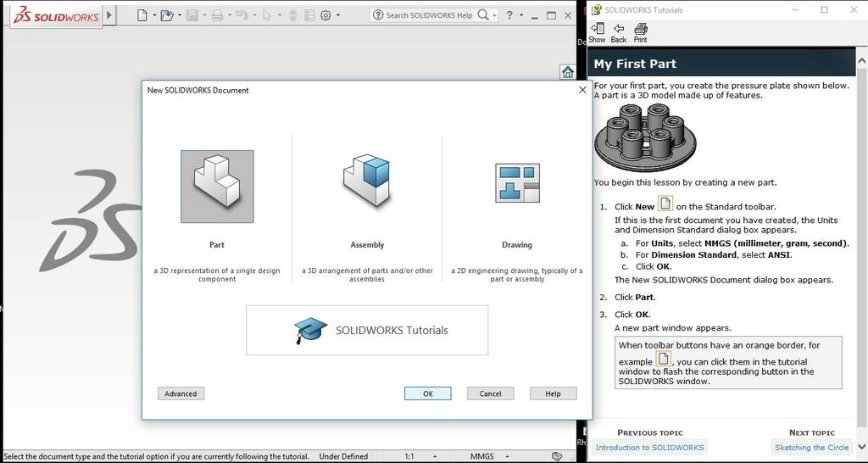Click the Help question mark icon
This screenshot has height=463, width=868.
[509, 15]
